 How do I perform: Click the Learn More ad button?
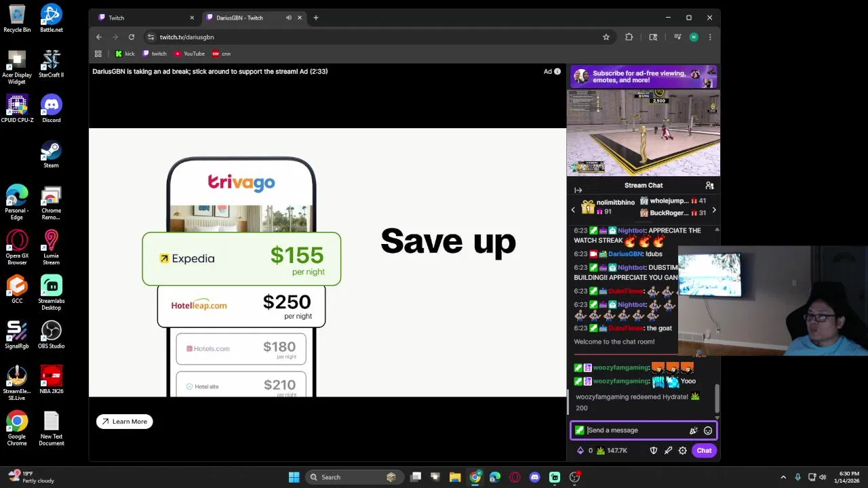125,422
